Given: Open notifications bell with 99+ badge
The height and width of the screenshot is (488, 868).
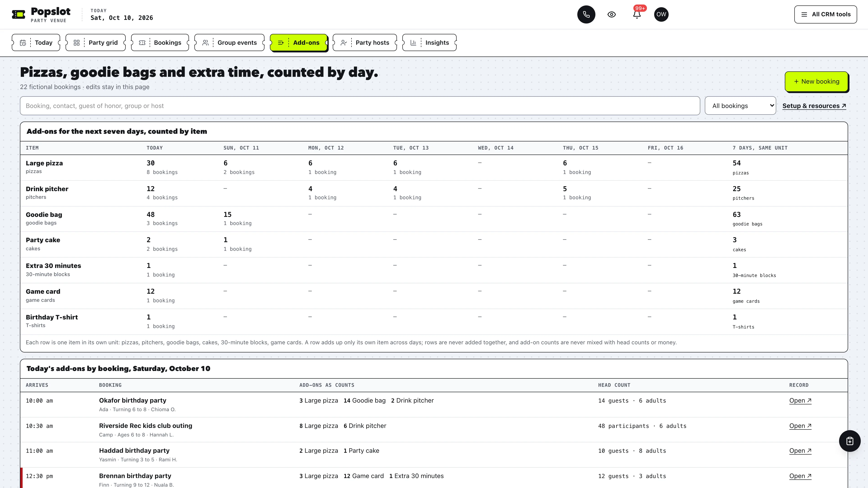Looking at the screenshot, I should pyautogui.click(x=637, y=14).
